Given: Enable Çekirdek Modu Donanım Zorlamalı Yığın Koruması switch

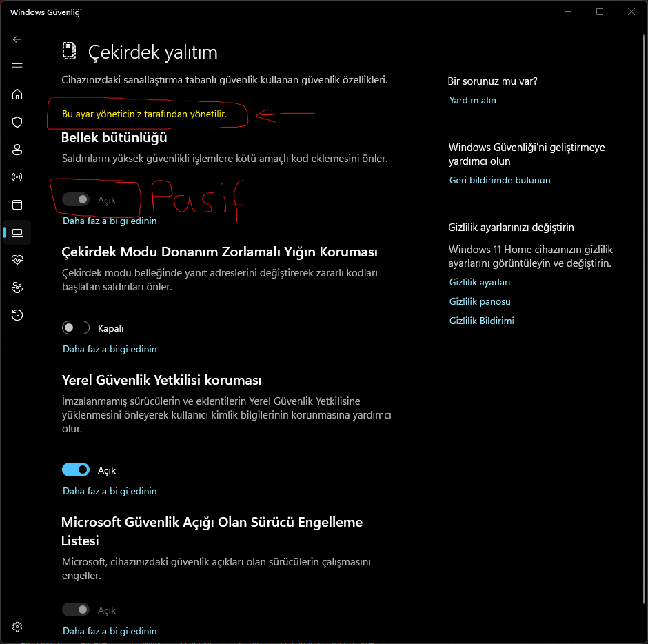Looking at the screenshot, I should [76, 328].
